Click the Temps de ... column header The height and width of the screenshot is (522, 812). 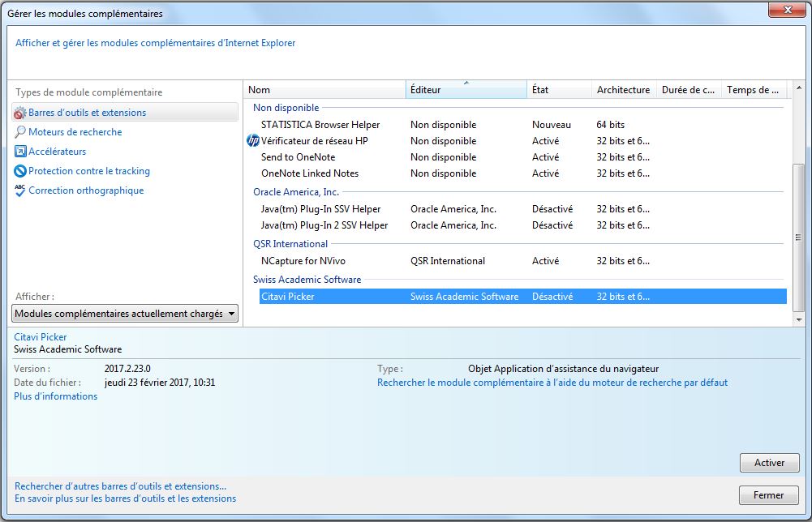[x=754, y=89]
